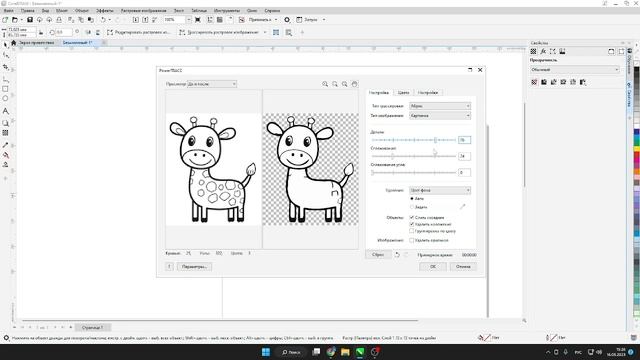Viewport: 640px width, 360px height.
Task: Uncheck the remove object overlap checkbox
Action: coord(412,224)
